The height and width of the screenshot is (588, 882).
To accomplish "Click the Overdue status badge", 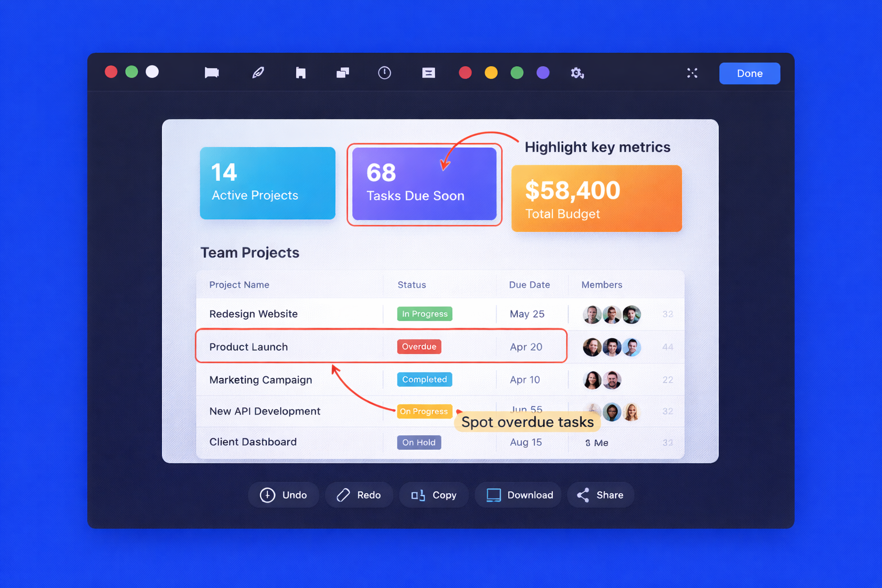I will pos(419,346).
